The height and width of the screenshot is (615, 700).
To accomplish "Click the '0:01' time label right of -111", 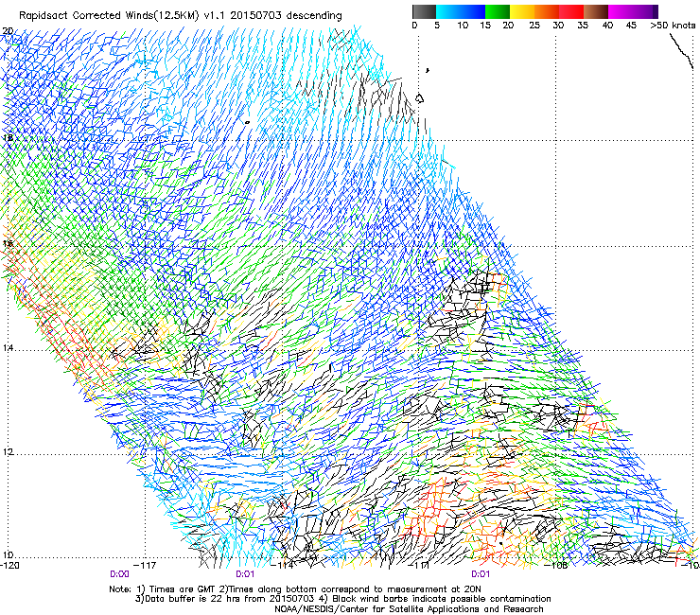I will (x=481, y=574).
